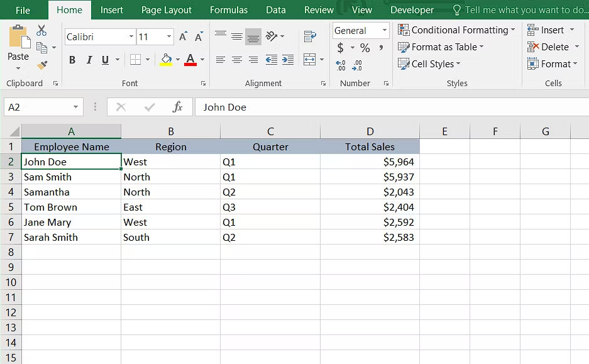This screenshot has height=364, width=589.
Task: Open the font name dropdown
Action: [133, 36]
